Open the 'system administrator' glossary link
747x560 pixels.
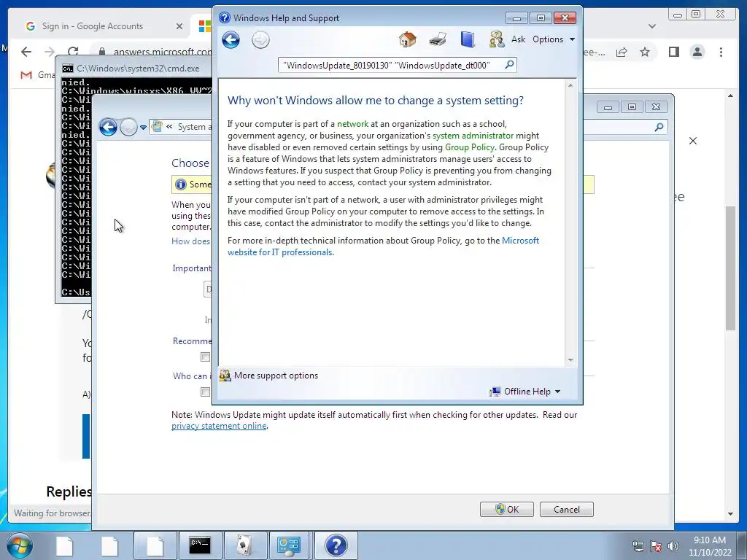click(x=473, y=136)
